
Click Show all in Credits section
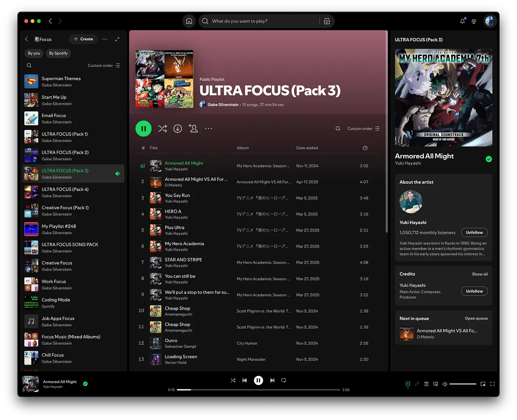click(480, 274)
